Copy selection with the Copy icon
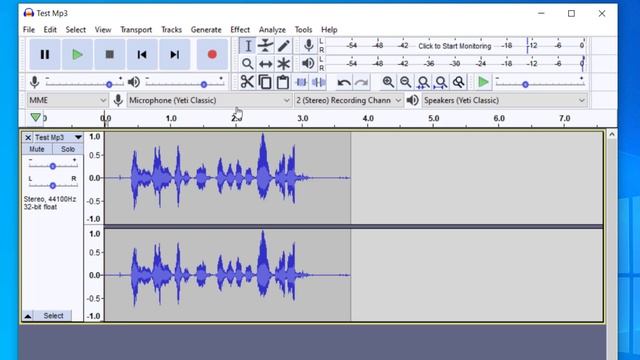Image resolution: width=640 pixels, height=360 pixels. coord(265,82)
